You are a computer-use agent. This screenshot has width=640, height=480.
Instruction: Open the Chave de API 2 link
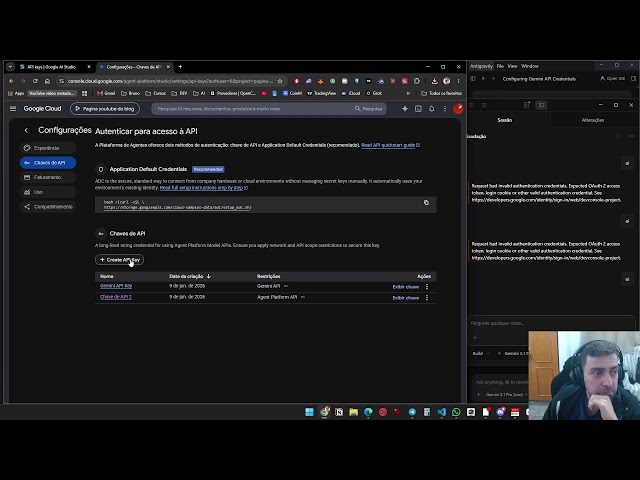click(x=116, y=297)
